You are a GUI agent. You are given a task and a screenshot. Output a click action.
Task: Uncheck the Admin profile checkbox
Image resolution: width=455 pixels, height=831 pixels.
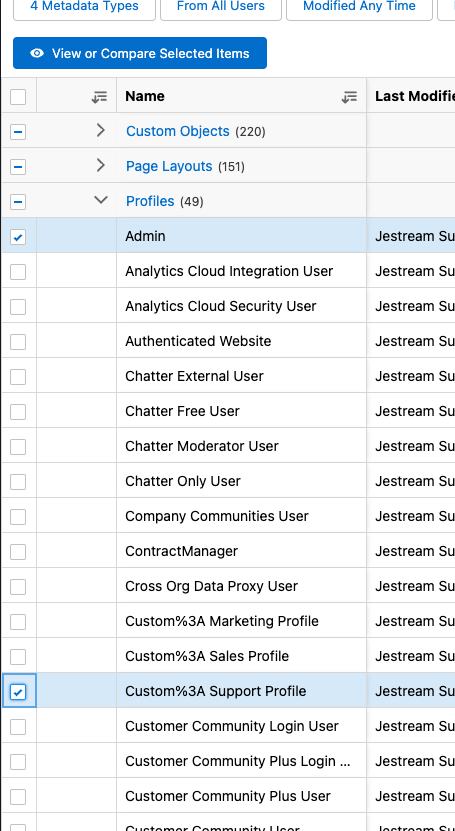tap(18, 237)
